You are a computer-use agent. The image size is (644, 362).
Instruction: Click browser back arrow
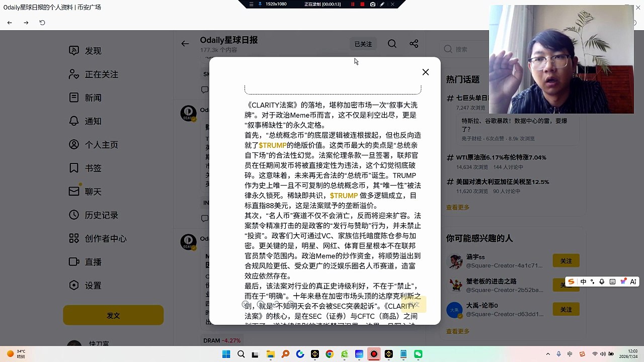[10, 23]
